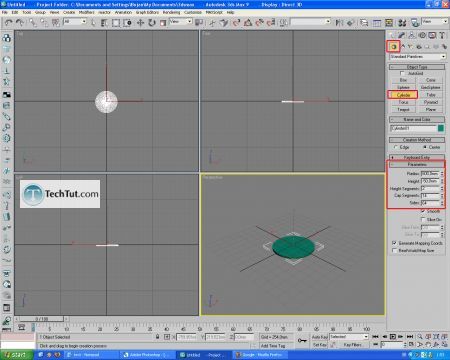Click the Teapot primitive button

403,109
